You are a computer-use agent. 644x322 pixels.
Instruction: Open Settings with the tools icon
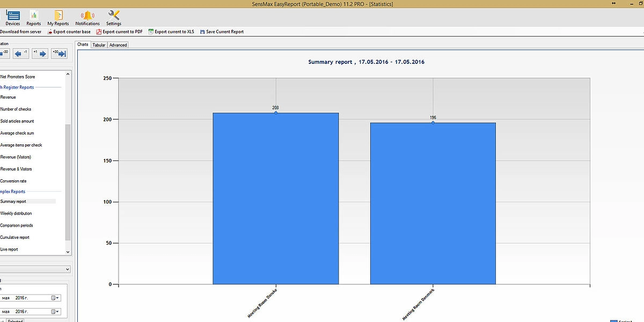coord(114,18)
